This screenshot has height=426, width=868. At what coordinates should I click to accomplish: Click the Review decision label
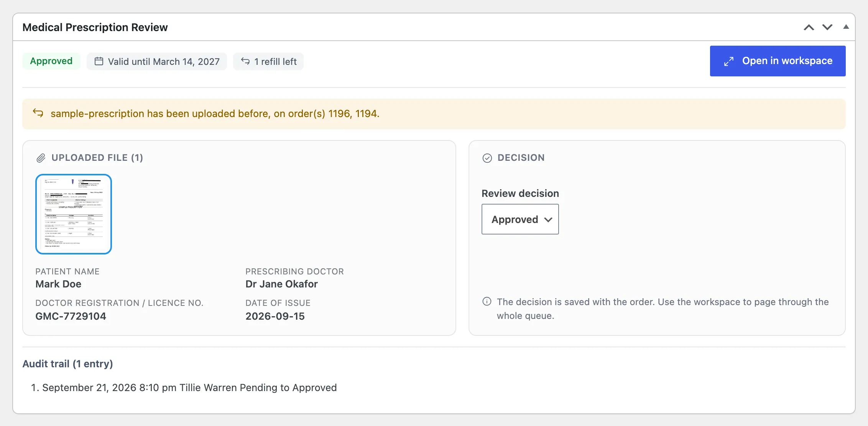pos(520,193)
